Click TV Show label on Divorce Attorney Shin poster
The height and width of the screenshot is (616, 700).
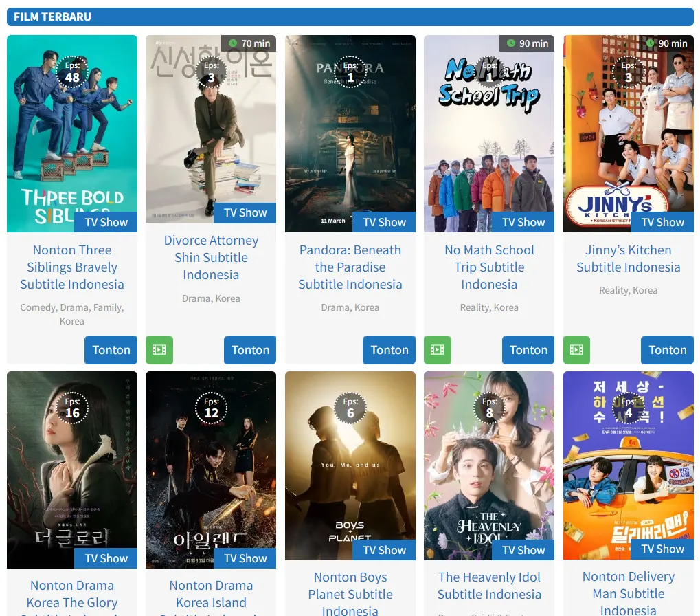coord(245,212)
